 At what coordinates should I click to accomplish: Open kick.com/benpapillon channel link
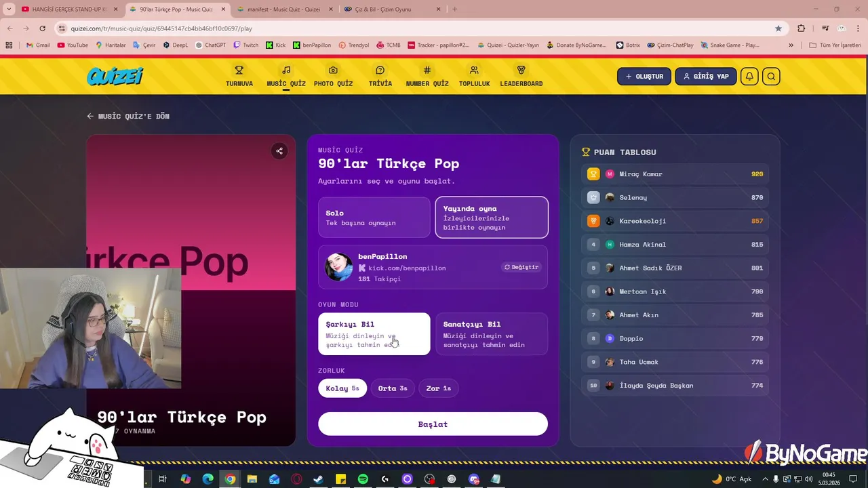point(407,268)
